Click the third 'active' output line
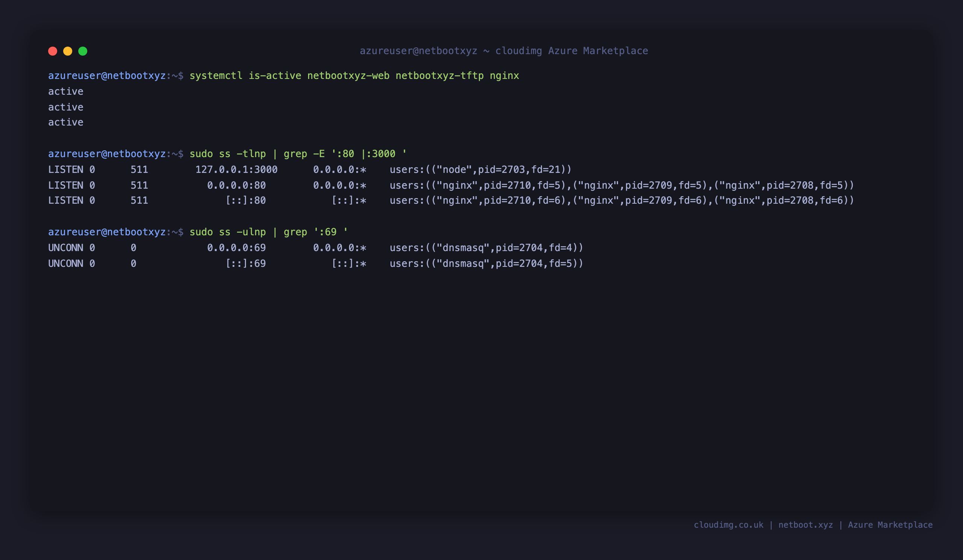 coord(66,122)
